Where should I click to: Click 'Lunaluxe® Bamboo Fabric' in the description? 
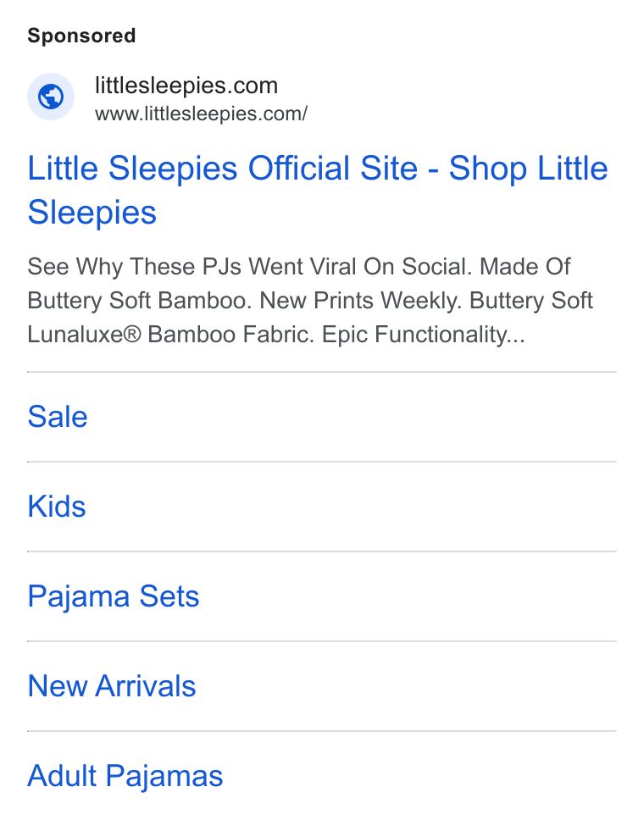coord(170,334)
